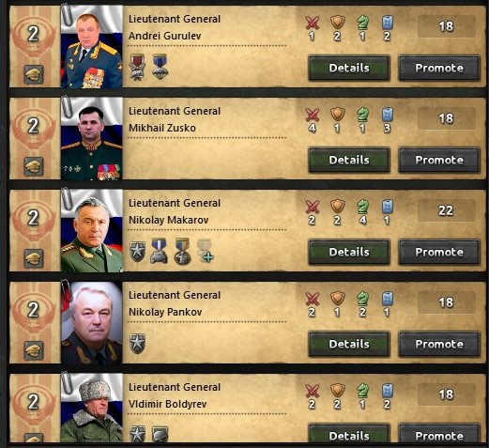The height and width of the screenshot is (448, 489).
Task: Click Mikhail Zusko's crossed swords attack icon
Action: pyautogui.click(x=313, y=115)
